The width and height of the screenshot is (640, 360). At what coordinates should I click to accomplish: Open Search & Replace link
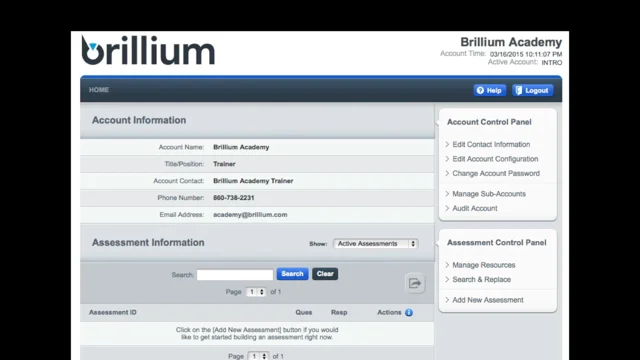coord(482,280)
